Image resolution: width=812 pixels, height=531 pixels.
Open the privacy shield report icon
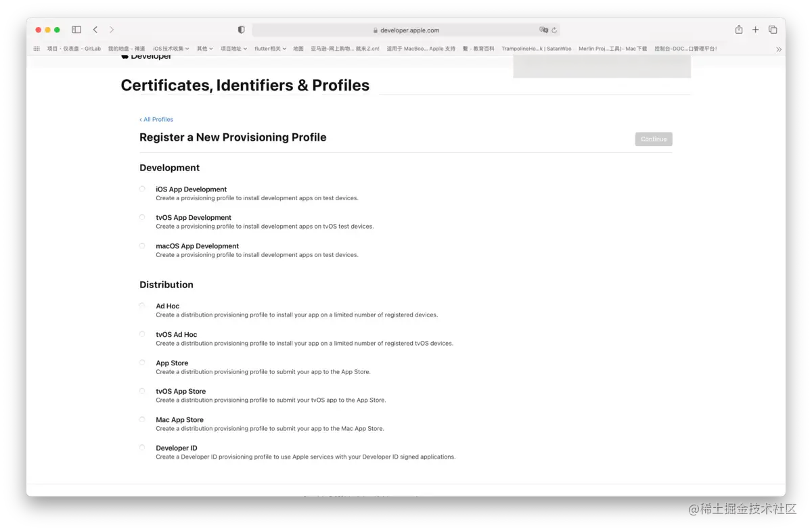[x=242, y=30]
